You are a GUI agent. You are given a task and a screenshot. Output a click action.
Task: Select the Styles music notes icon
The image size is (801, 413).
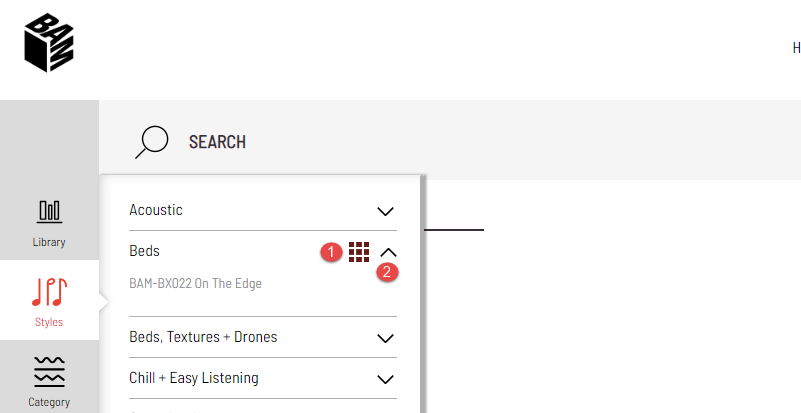tap(49, 292)
